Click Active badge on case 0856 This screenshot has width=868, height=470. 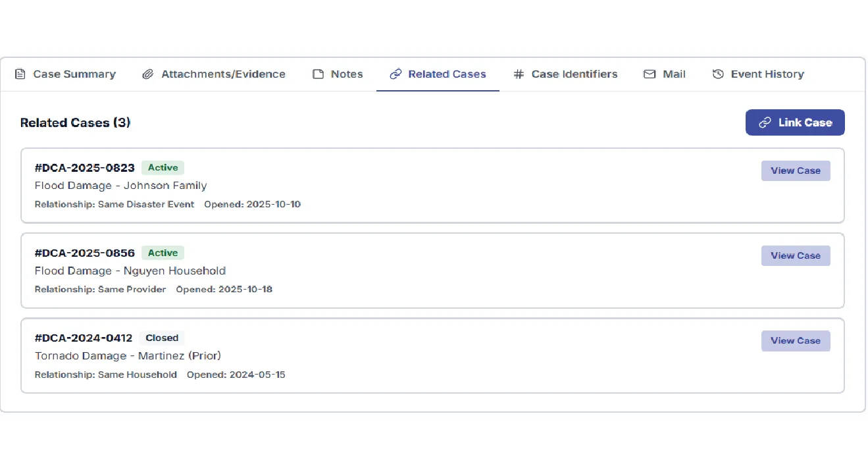click(163, 253)
